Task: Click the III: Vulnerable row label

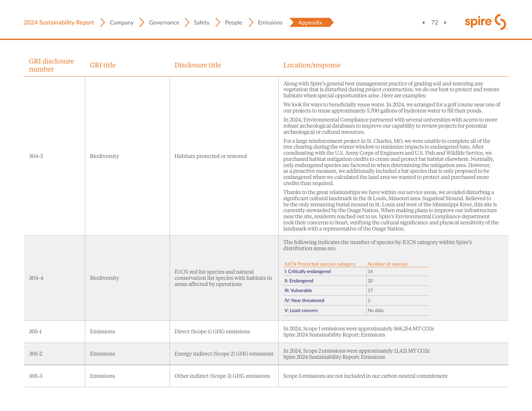Action: pyautogui.click(x=298, y=290)
